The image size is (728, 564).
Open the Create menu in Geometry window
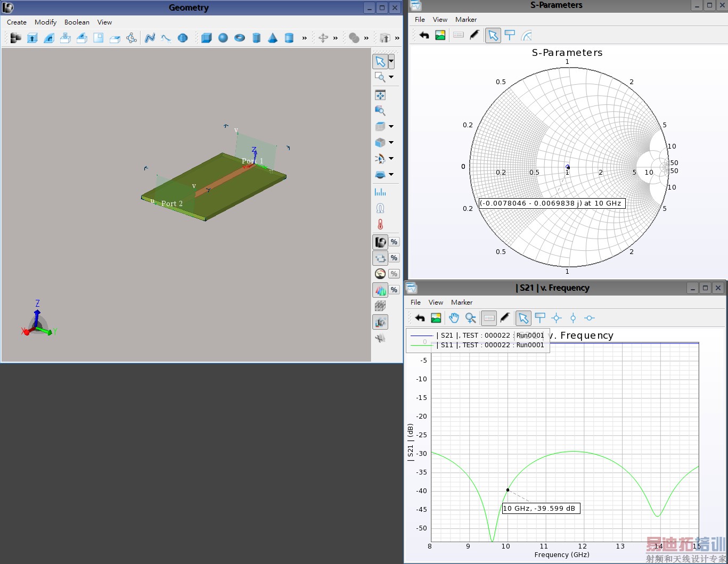point(17,22)
